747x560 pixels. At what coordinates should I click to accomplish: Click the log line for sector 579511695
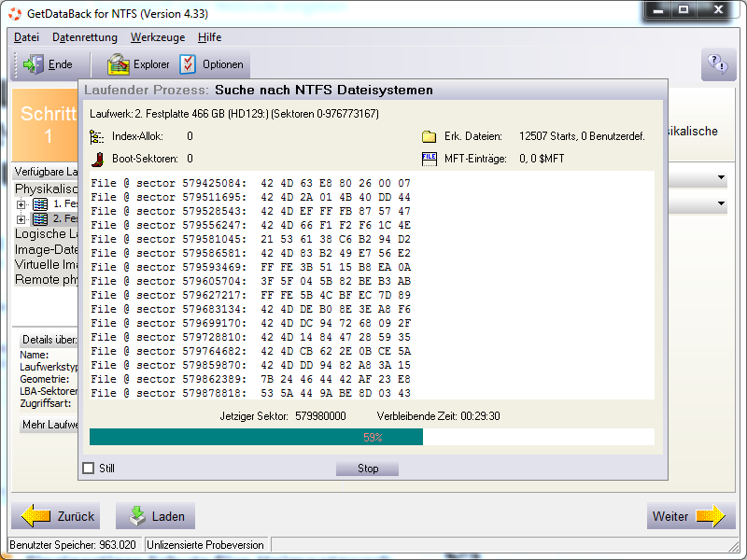250,197
